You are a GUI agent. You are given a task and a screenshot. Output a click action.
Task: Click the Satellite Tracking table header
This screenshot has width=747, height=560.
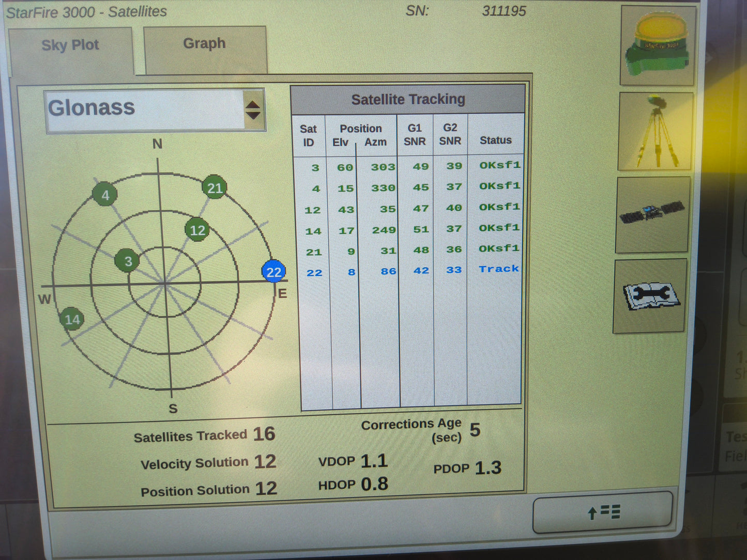(x=409, y=99)
